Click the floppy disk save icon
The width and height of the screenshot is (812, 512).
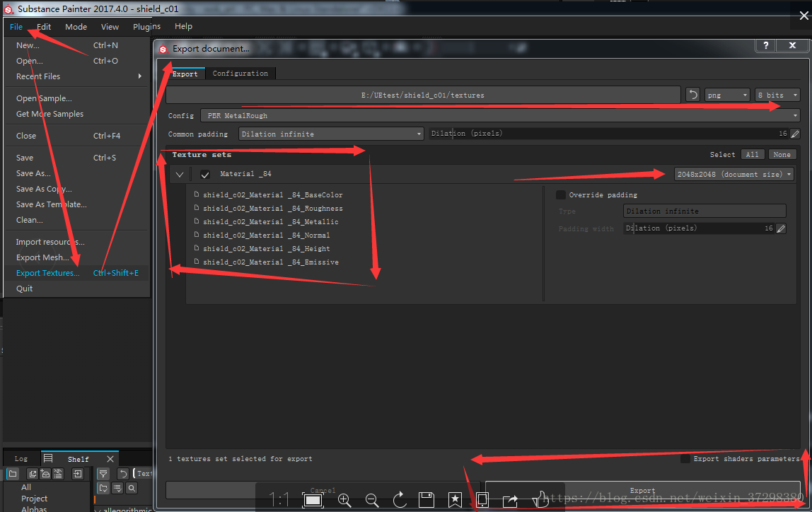pyautogui.click(x=427, y=499)
